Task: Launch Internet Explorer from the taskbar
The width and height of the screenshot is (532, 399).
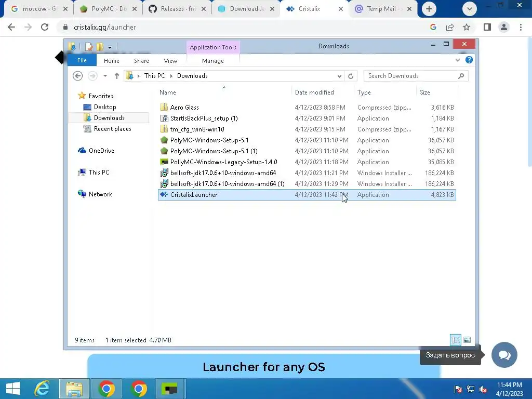Action: [42, 389]
